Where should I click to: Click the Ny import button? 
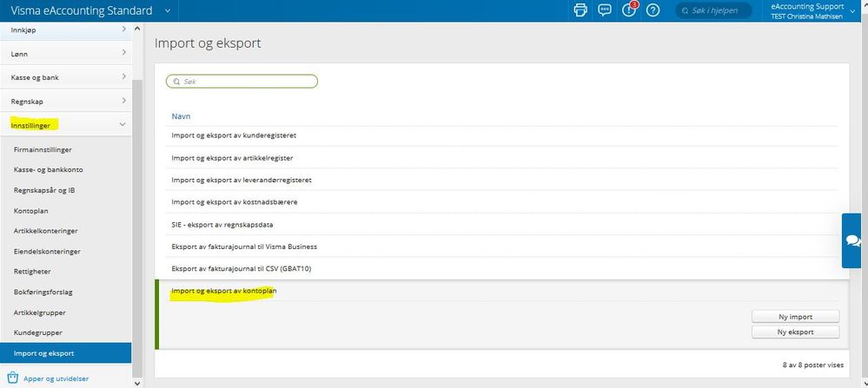[795, 317]
